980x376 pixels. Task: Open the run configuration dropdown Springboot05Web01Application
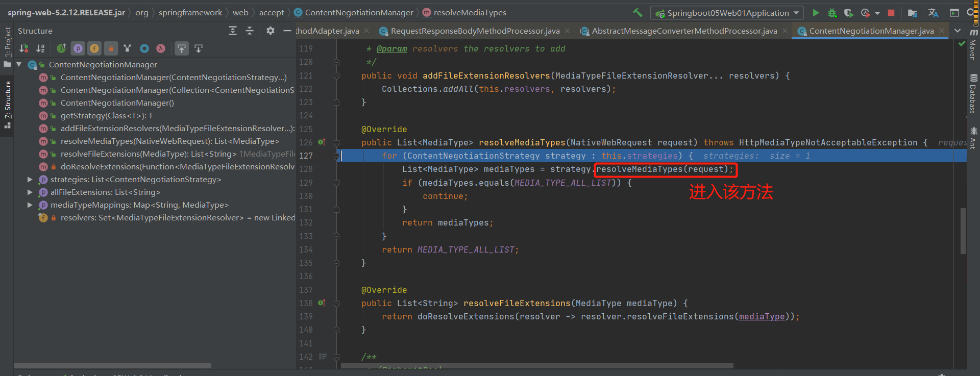[727, 13]
